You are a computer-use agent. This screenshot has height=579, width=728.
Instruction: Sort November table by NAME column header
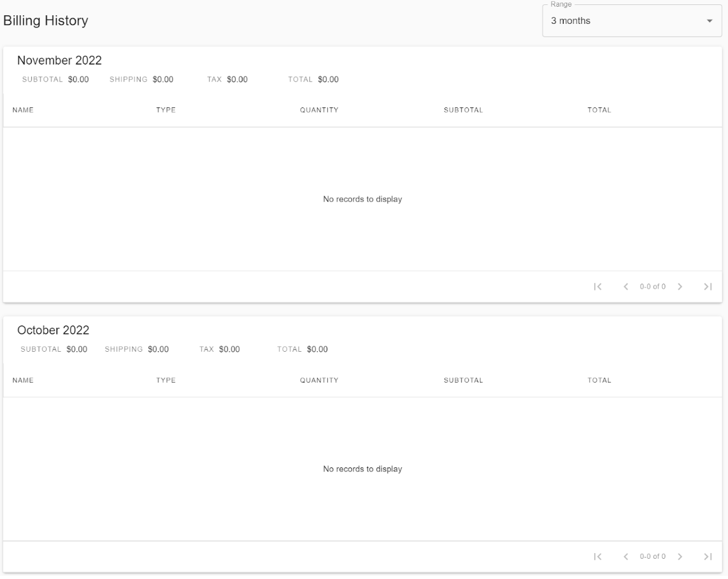click(x=23, y=111)
